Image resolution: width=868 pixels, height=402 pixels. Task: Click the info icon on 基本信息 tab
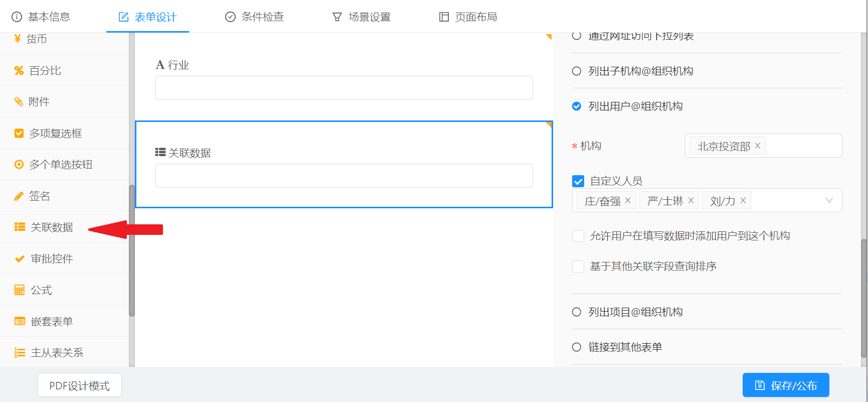pos(17,17)
